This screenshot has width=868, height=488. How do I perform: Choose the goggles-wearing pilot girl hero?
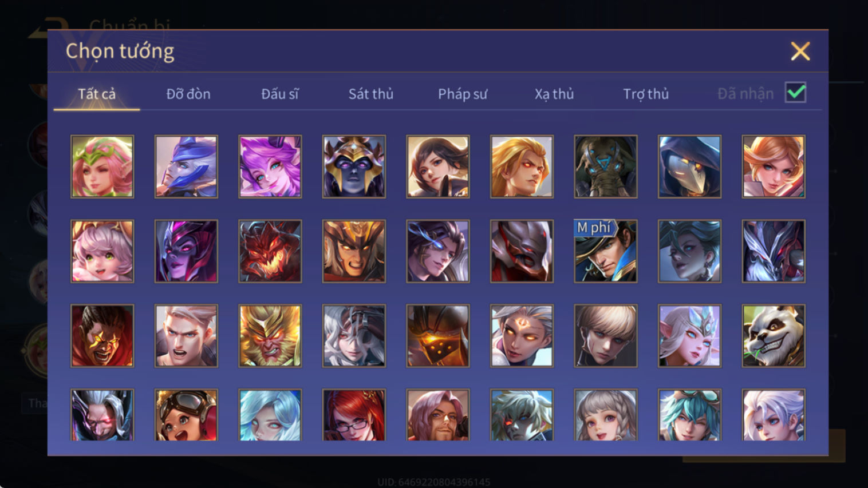click(186, 415)
